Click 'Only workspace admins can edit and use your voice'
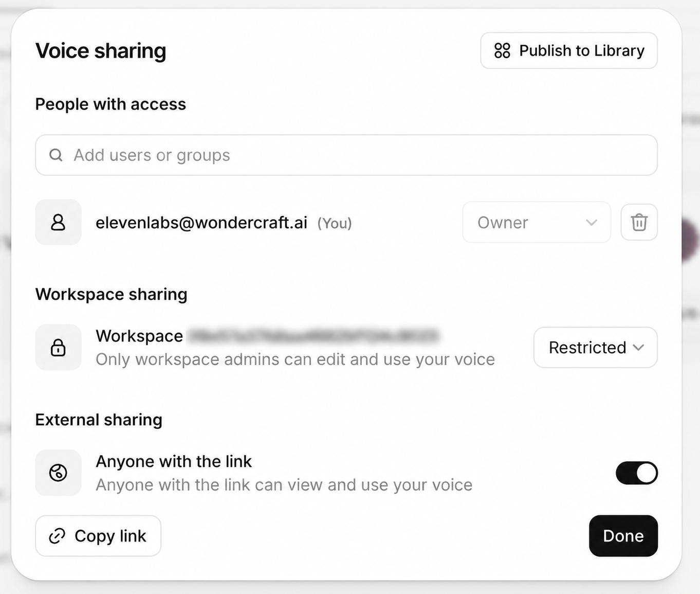700x594 pixels. (x=296, y=359)
